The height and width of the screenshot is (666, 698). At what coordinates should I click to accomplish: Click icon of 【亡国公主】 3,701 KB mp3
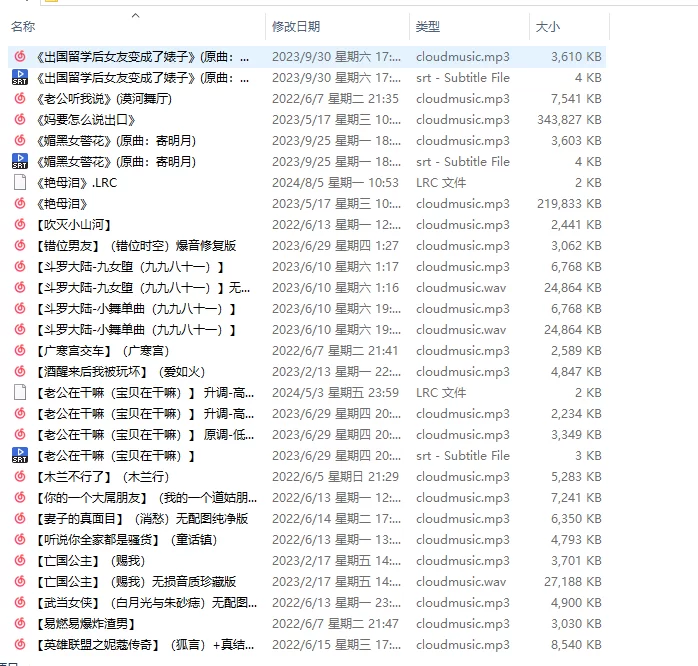coord(20,560)
